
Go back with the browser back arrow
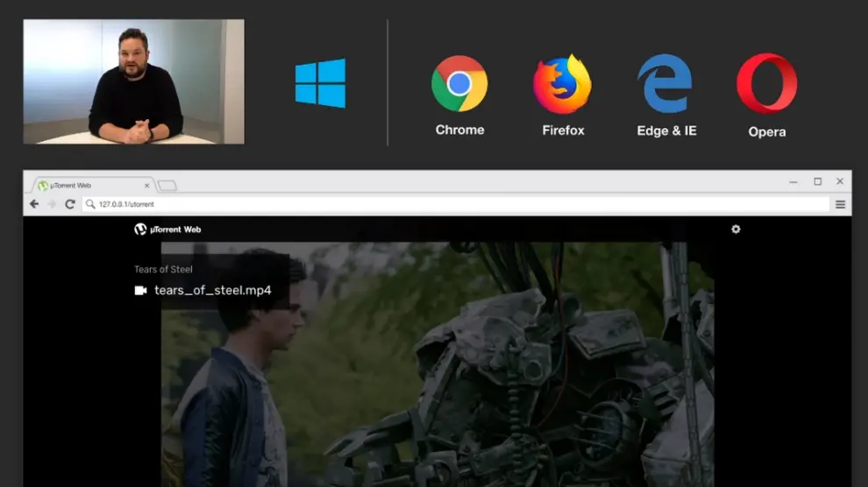click(34, 204)
